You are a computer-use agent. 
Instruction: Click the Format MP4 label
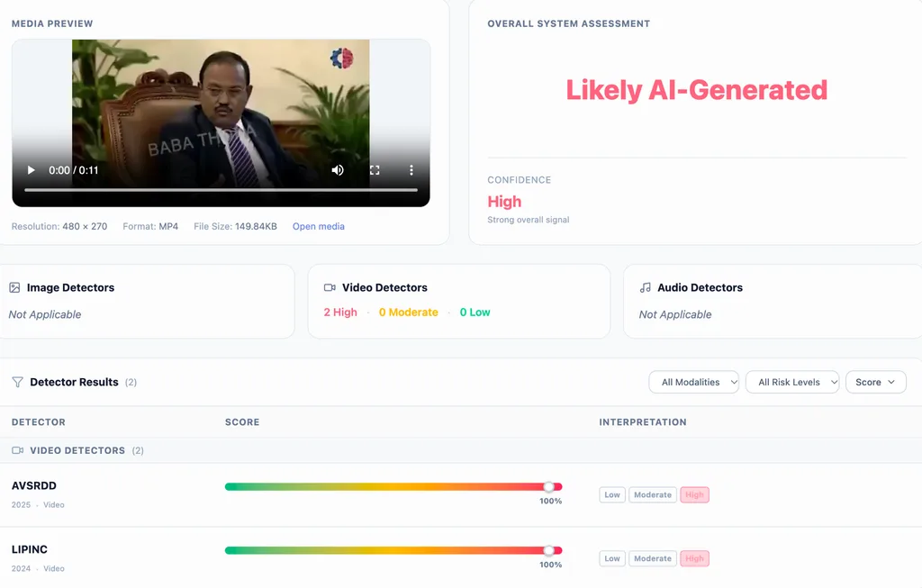(x=150, y=226)
